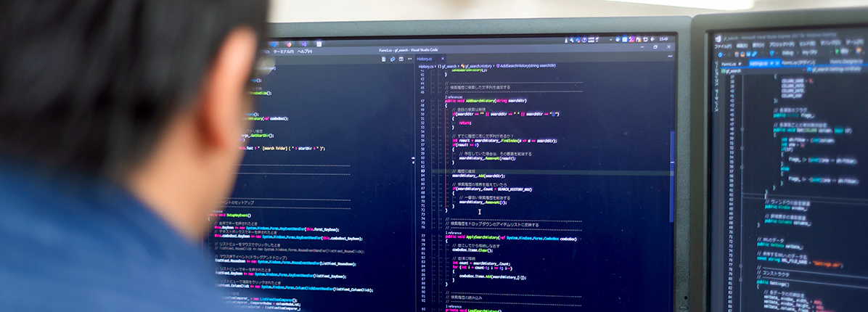Open the more actions ellipsis above History.cs editor

670,57
